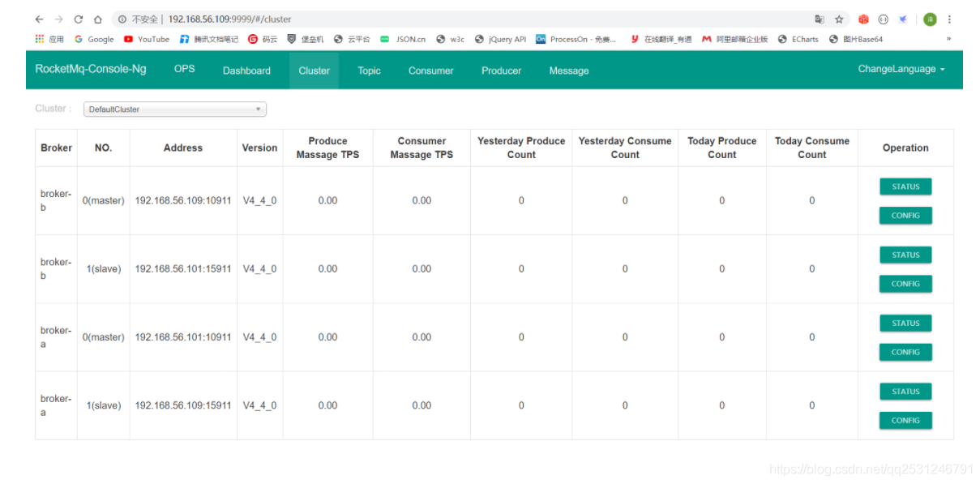Screen dimensions: 980x484
Task: Switch to the Message tab
Action: (568, 71)
